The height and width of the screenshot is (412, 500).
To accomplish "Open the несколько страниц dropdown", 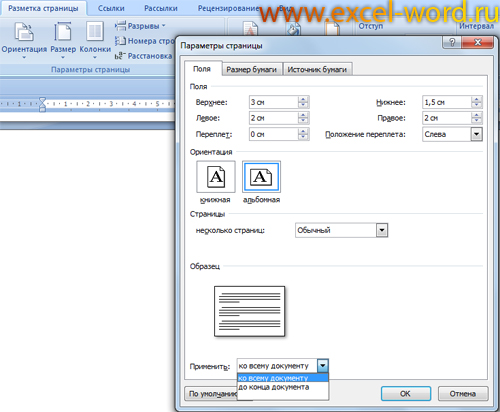I will click(x=382, y=230).
